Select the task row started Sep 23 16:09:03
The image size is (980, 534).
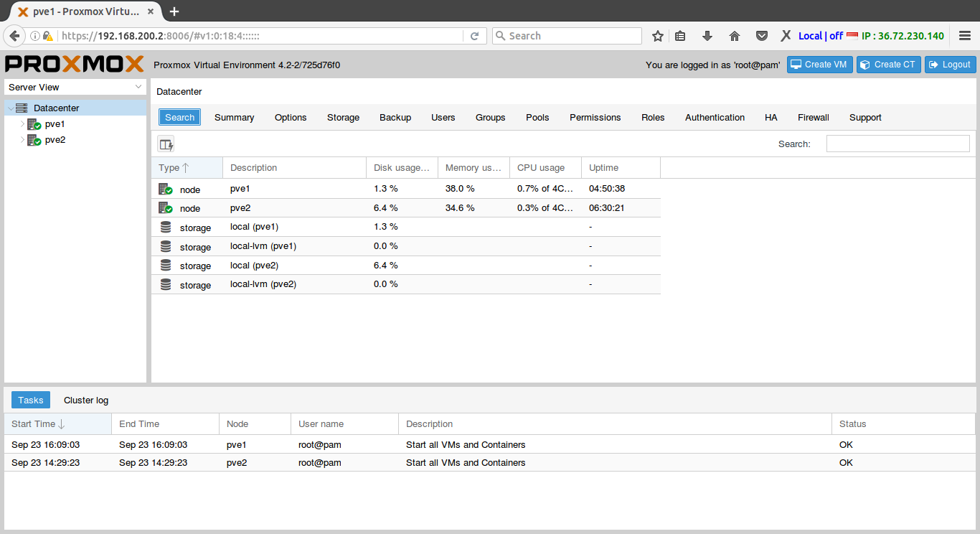(x=490, y=444)
